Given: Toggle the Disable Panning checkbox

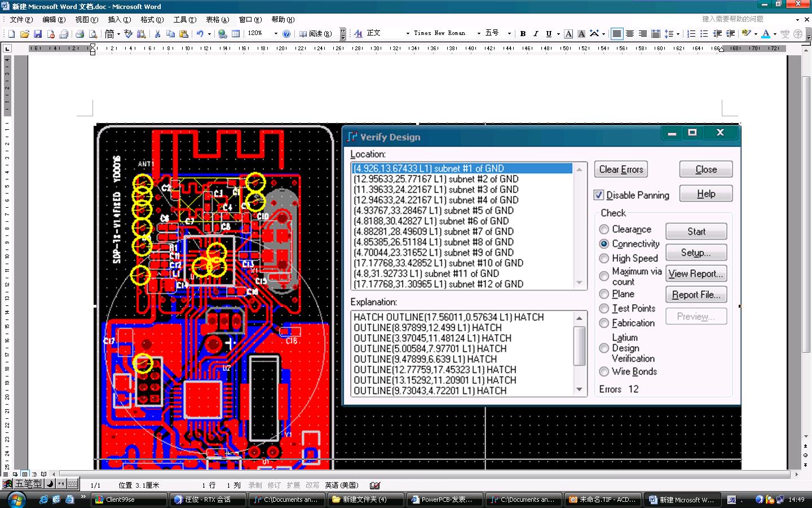Looking at the screenshot, I should click(x=599, y=195).
